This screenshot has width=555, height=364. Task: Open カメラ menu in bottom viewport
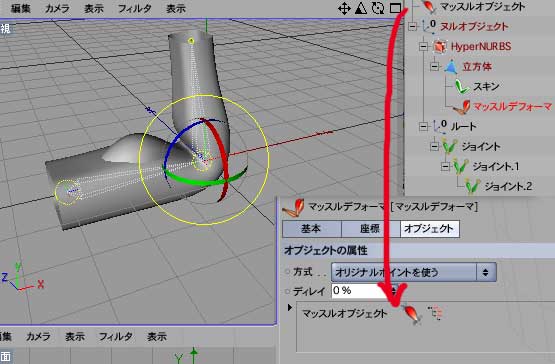point(38,336)
